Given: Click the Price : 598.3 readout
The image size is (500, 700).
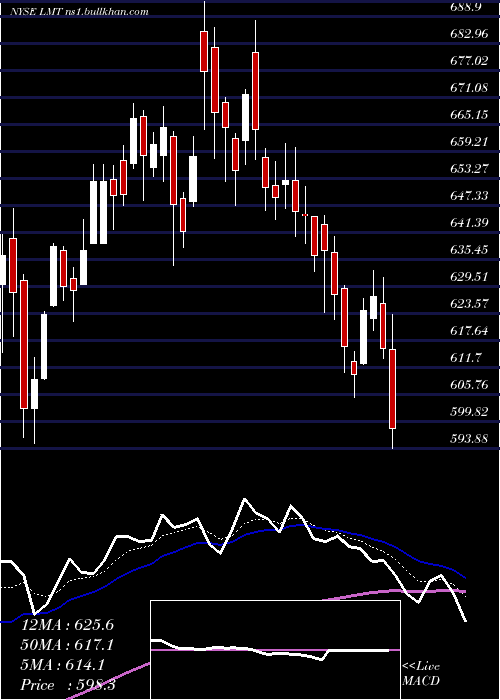Looking at the screenshot, I should [x=68, y=685].
